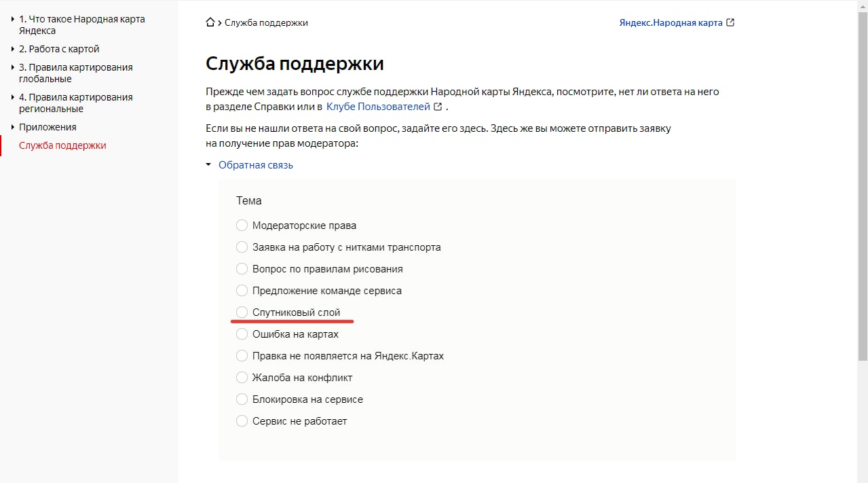Expand the 2. Работа с картой section
This screenshot has height=483, width=868.
coord(13,49)
